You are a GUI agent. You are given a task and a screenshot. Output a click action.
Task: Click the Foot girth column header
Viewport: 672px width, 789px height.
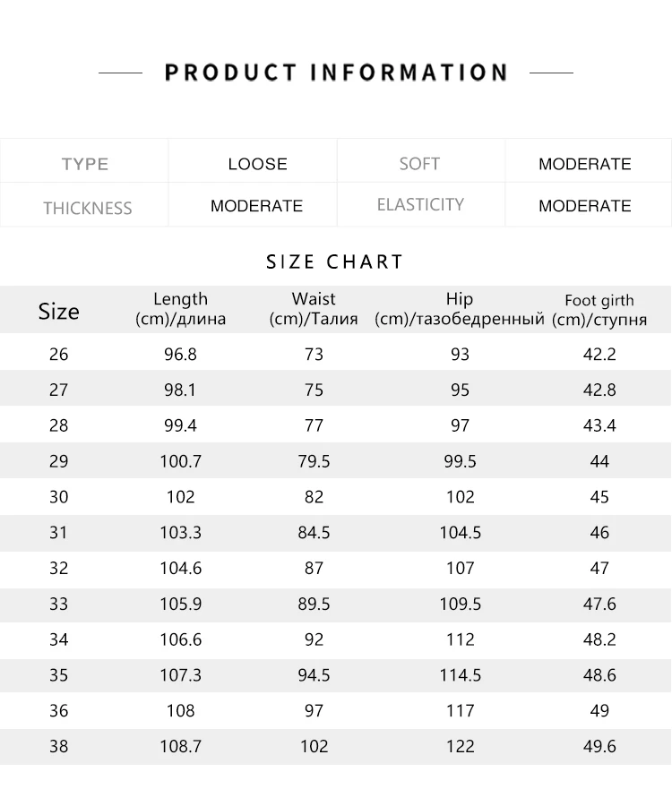point(599,310)
